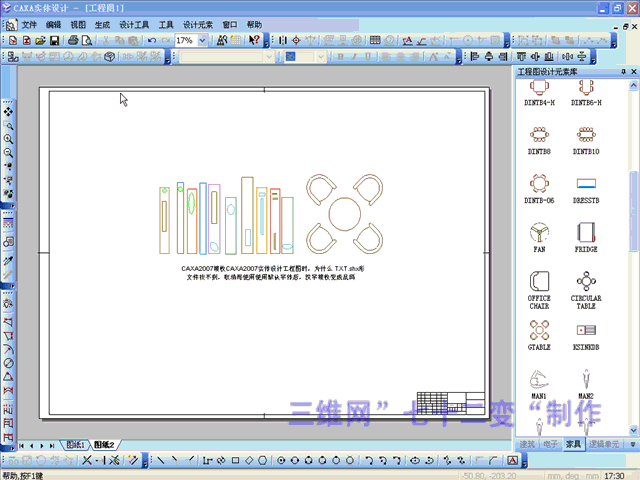Click the Print icon
640x480 pixels.
click(73, 40)
